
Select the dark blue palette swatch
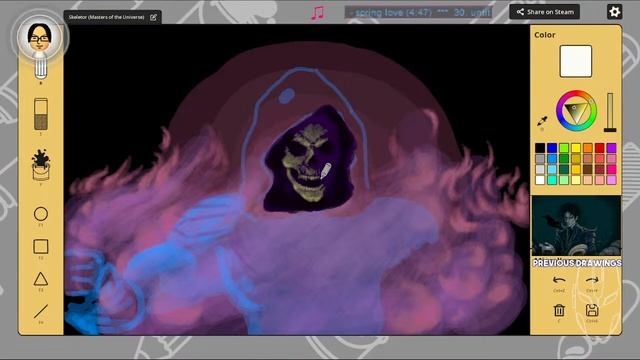[x=552, y=148]
